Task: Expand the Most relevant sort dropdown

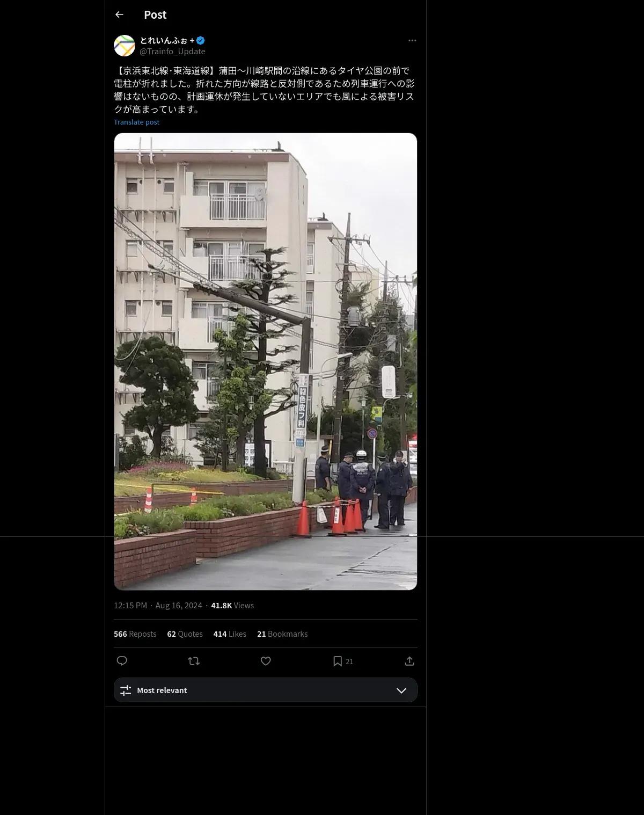Action: (x=266, y=690)
